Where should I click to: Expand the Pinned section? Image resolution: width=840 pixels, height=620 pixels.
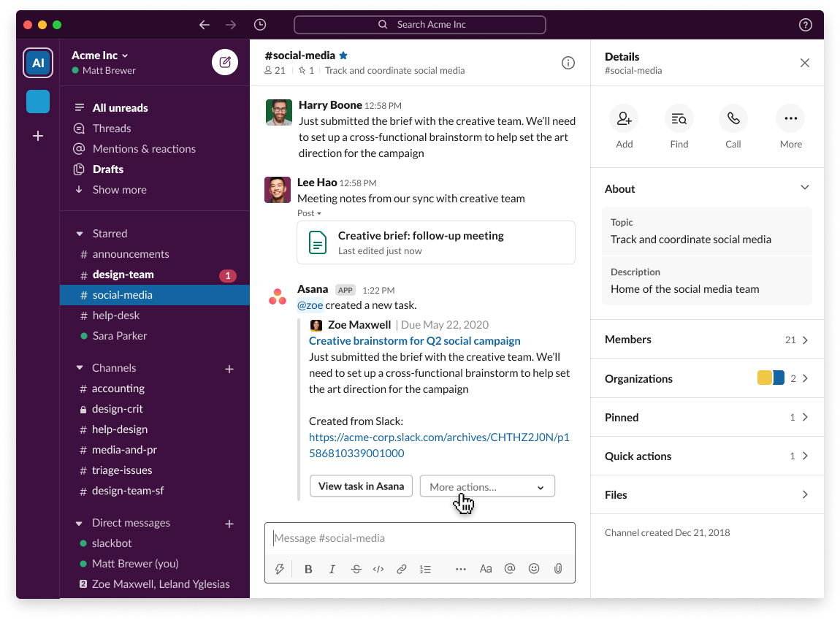(707, 417)
